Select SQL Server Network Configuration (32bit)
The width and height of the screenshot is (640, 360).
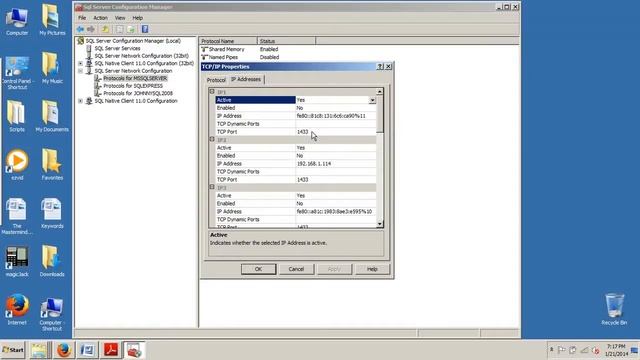coord(142,56)
